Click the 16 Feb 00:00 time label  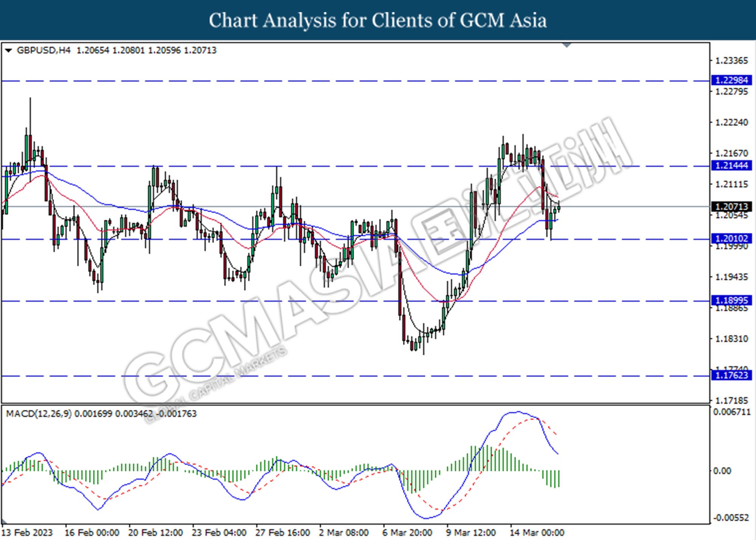pos(92,532)
